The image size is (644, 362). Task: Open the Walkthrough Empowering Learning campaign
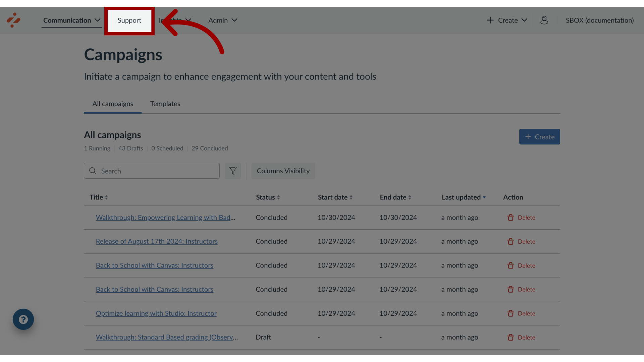tap(165, 218)
